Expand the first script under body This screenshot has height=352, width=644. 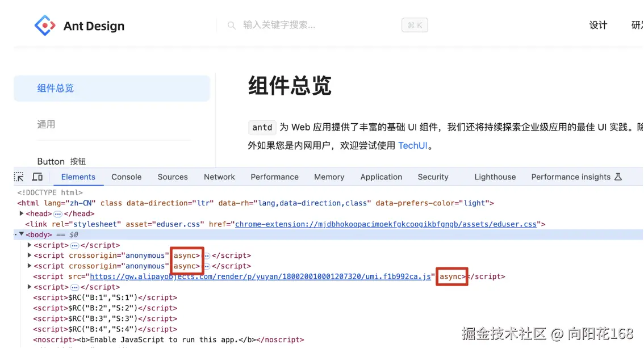coord(30,245)
